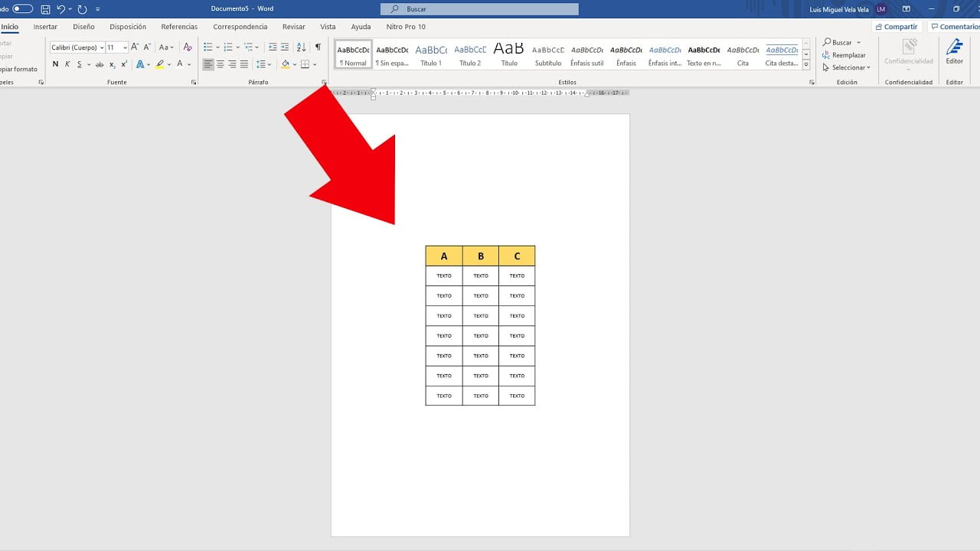Viewport: 980px width, 551px height.
Task: Apply the font color
Action: click(180, 64)
